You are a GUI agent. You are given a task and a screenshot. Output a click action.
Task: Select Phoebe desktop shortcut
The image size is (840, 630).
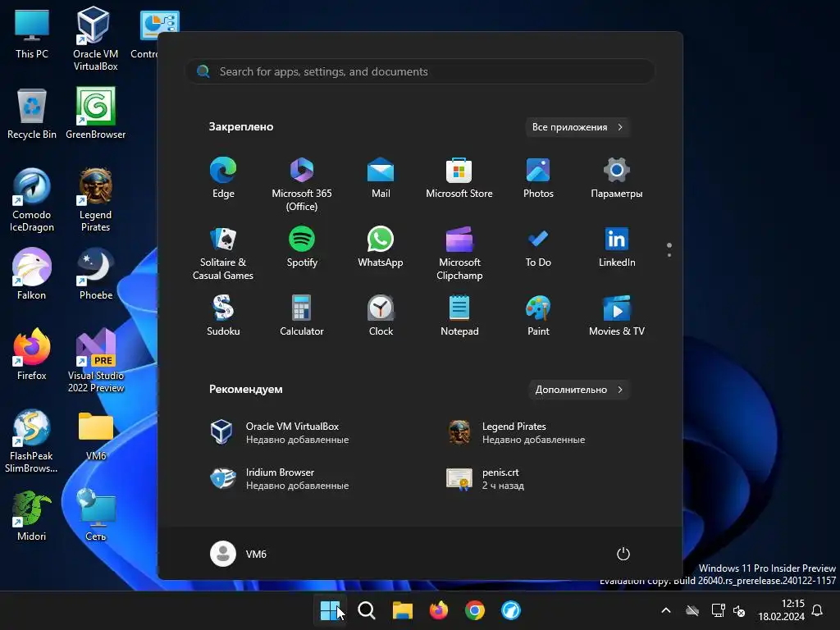coord(95,274)
